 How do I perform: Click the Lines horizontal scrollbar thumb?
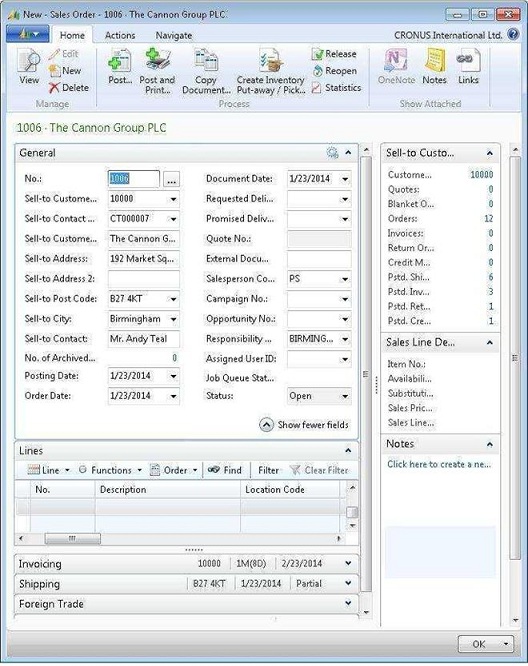(73, 539)
